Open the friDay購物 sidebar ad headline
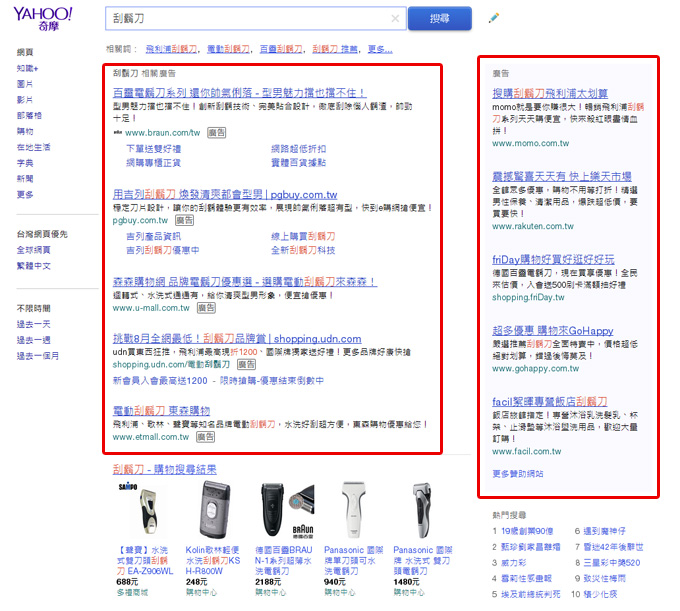This screenshot has height=611, width=680. tap(553, 260)
